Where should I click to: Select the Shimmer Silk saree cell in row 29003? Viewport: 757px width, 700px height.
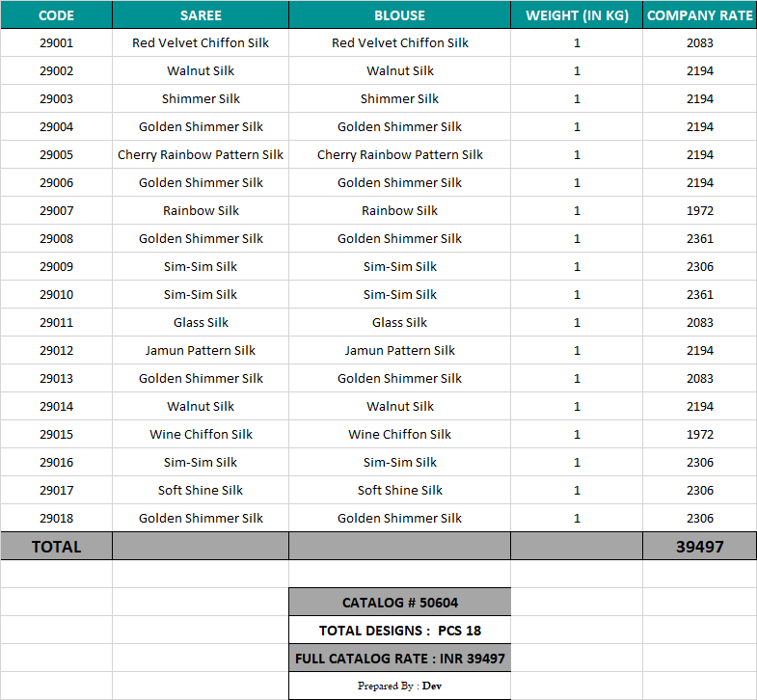201,99
